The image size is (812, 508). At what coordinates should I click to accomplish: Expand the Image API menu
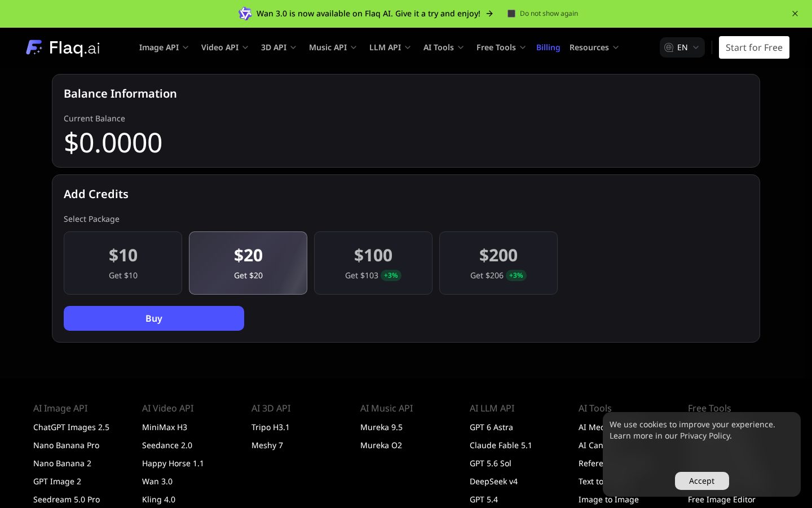tap(164, 47)
